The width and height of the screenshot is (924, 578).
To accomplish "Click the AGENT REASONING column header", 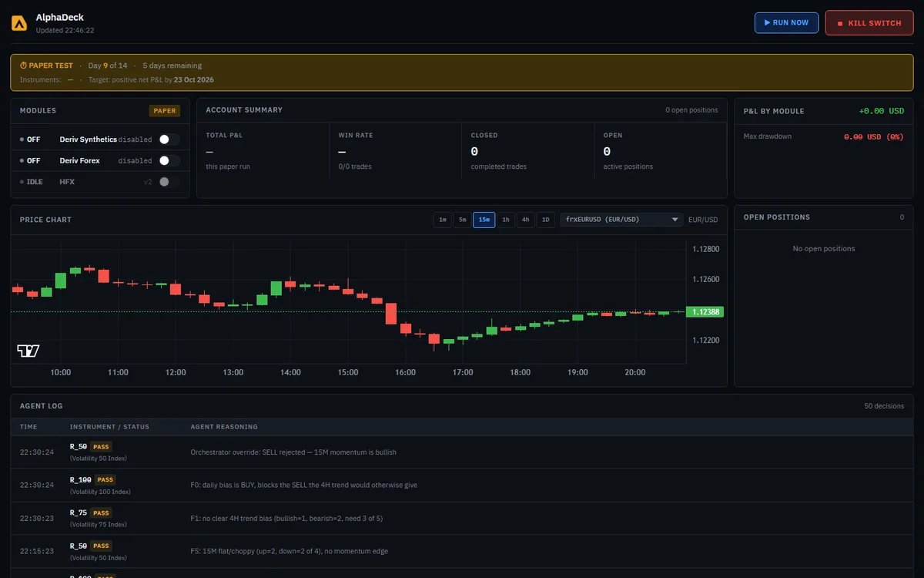I will point(224,427).
